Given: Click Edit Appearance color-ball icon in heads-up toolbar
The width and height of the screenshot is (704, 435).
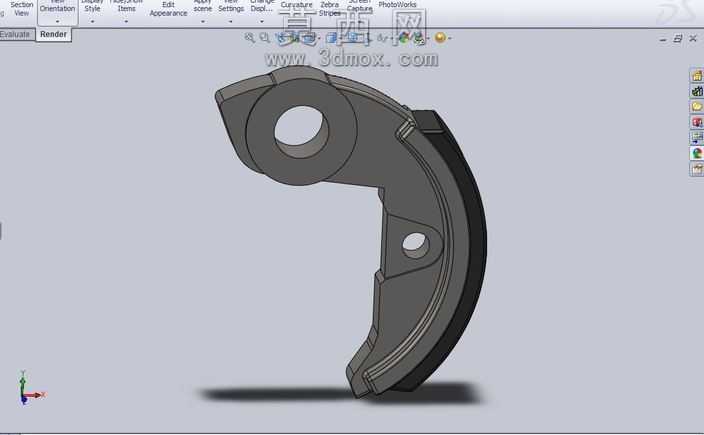Looking at the screenshot, I should tap(404, 38).
